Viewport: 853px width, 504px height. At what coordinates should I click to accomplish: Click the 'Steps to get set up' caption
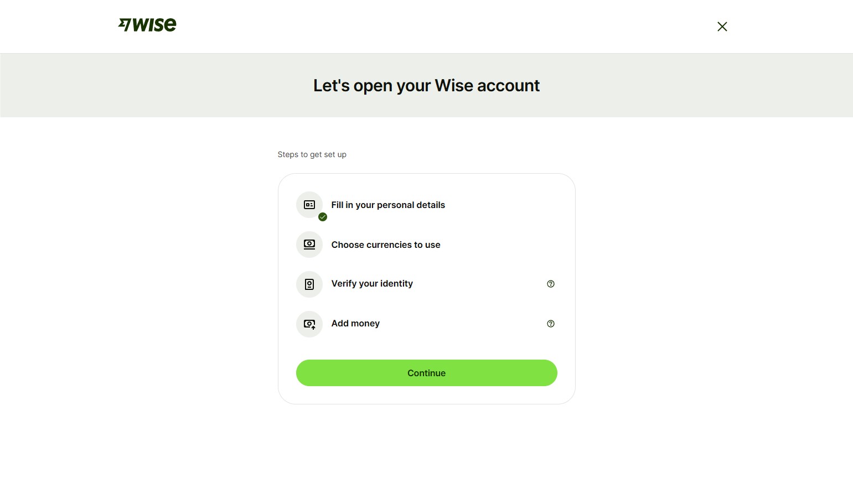click(312, 155)
